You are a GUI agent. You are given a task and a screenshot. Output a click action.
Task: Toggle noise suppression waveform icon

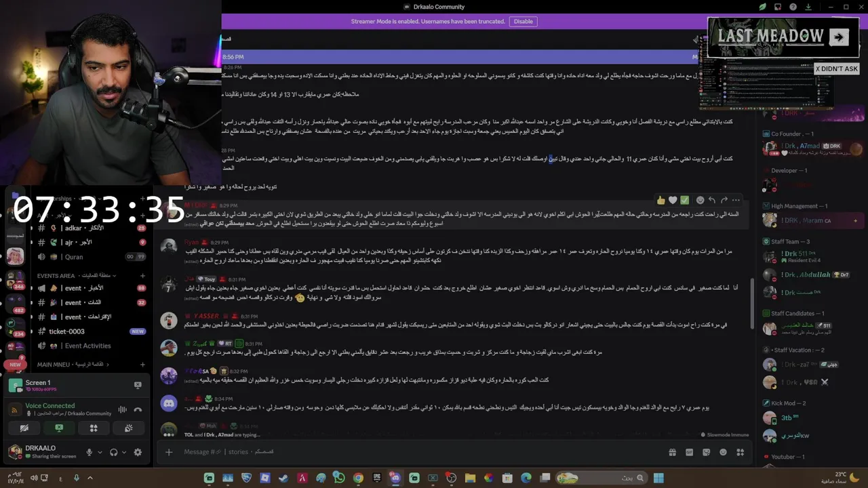tap(123, 409)
